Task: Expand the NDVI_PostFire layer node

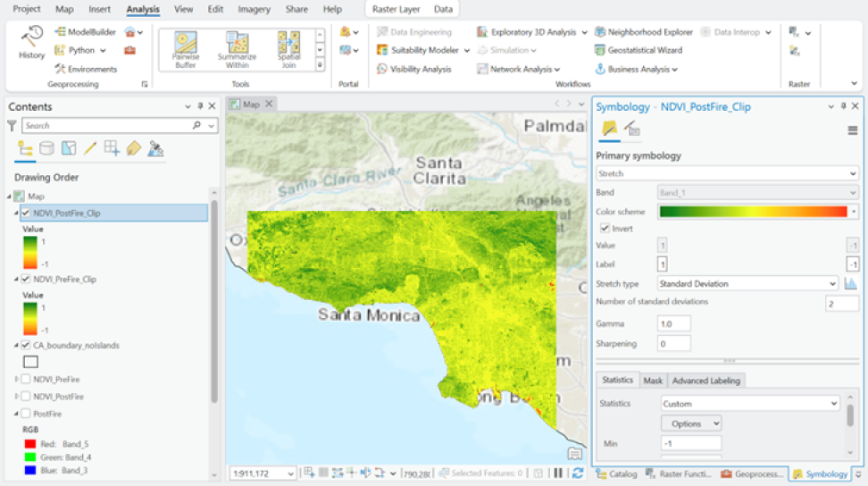Action: coord(17,397)
